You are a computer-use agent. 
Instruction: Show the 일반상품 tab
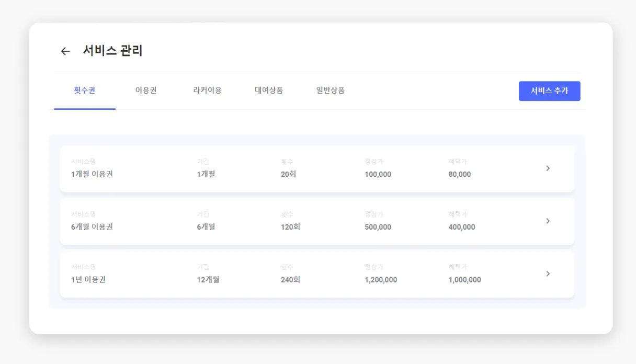[330, 90]
